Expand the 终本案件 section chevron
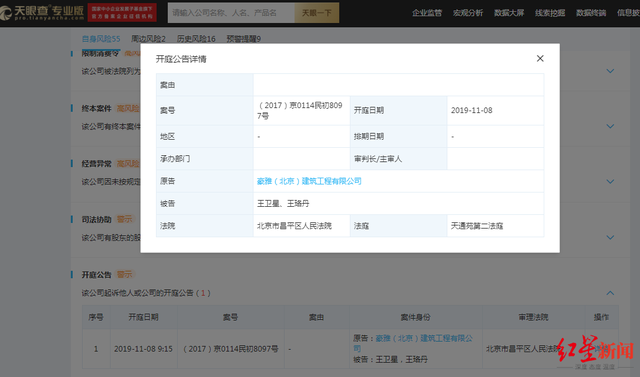Image resolution: width=640 pixels, height=377 pixels. point(610,126)
